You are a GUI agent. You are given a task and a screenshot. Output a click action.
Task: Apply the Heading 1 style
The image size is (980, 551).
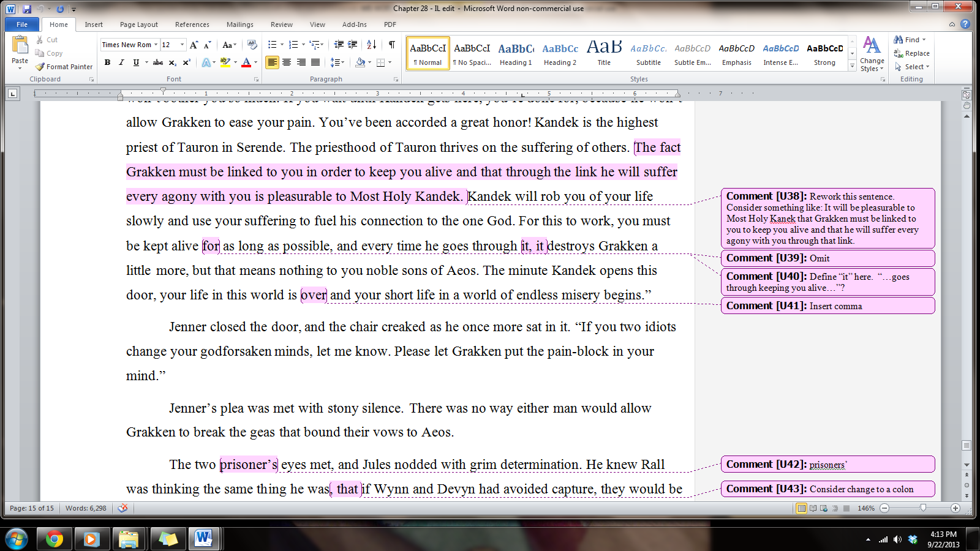click(x=516, y=54)
